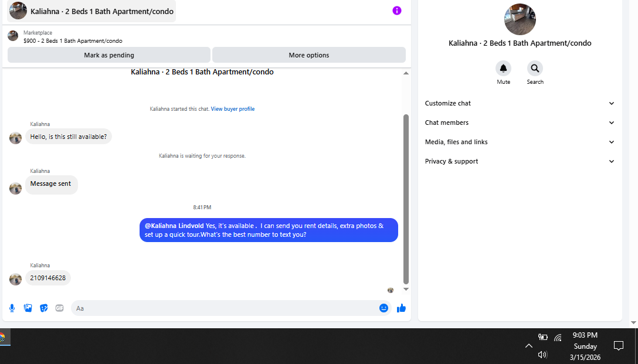The image size is (638, 364).
Task: Click blue 'Yes, it's available' reply bubble
Action: coord(269,230)
